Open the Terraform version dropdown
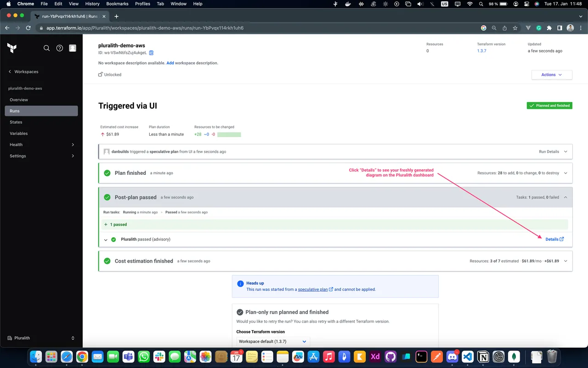This screenshot has width=588, height=368. 273,341
